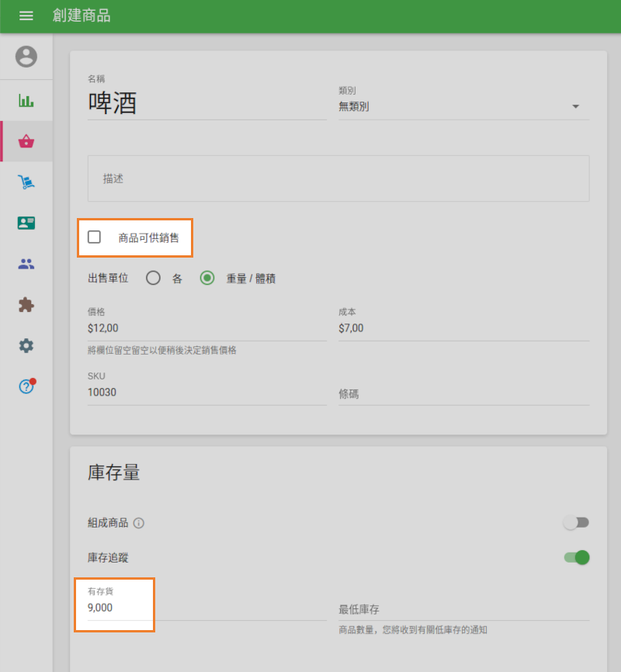Image resolution: width=621 pixels, height=672 pixels.
Task: Open the sales reports section
Action: pyautogui.click(x=26, y=100)
